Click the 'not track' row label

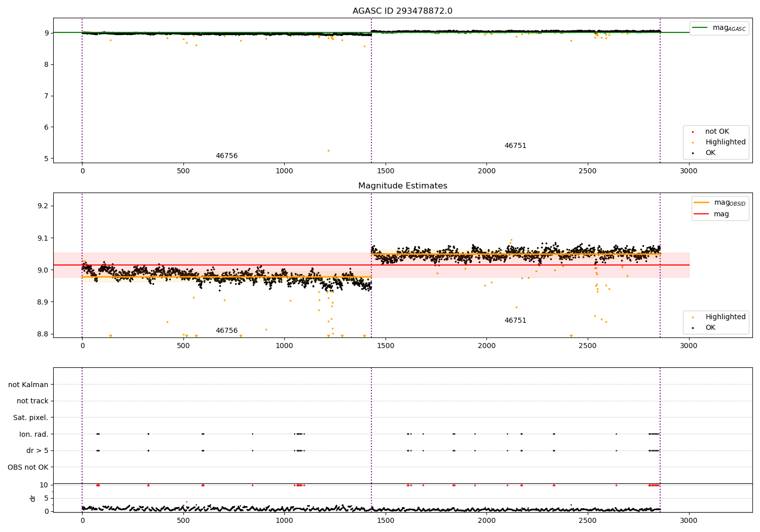coord(32,401)
